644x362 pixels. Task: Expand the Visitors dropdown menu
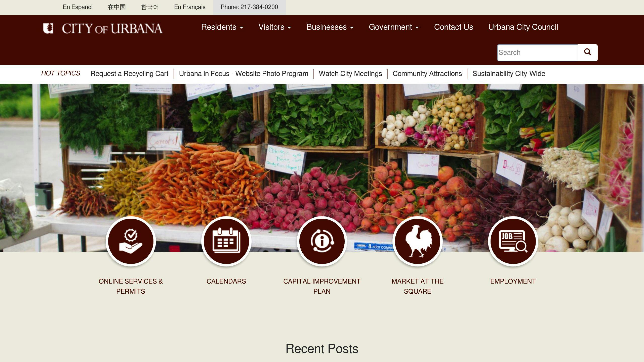pos(275,27)
